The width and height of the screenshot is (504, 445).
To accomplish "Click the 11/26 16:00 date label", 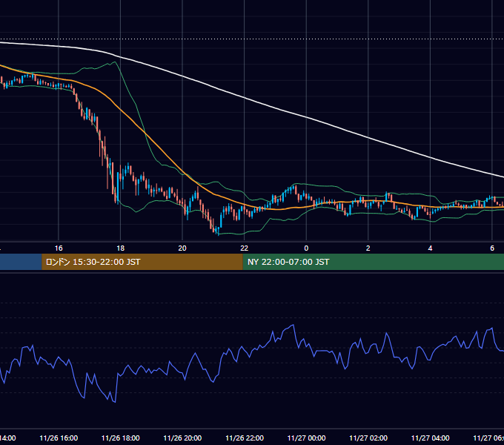I will (59, 438).
